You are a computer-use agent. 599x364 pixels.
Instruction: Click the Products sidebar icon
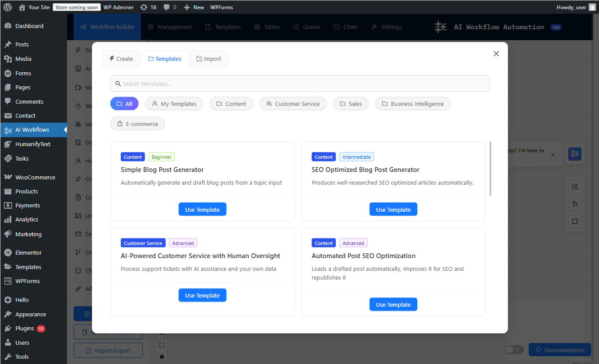coord(8,191)
